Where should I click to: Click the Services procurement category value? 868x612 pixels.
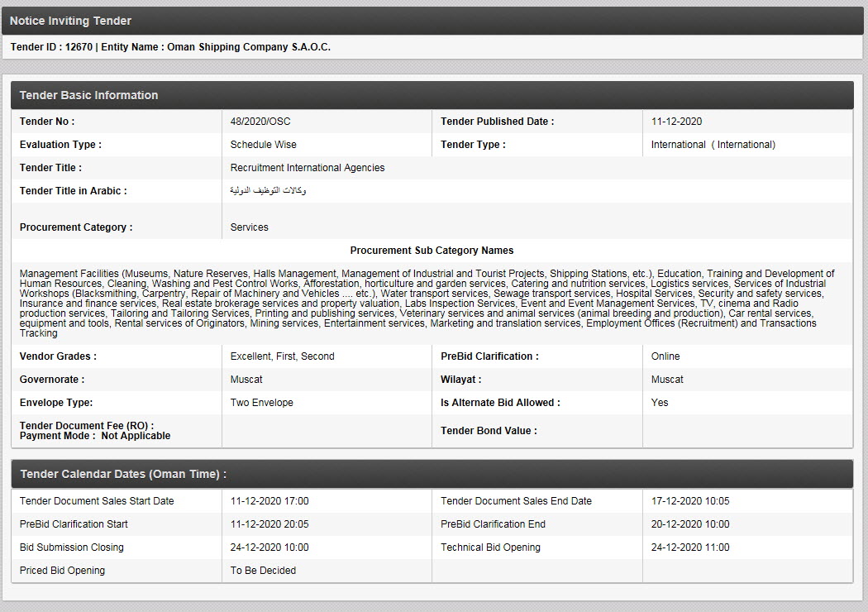coord(249,227)
